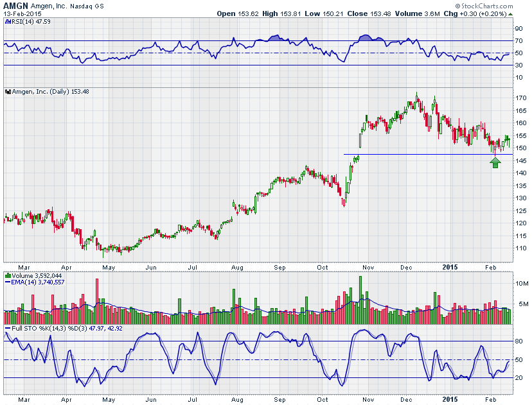
Task: Click the price axis label 170
Action: (x=521, y=98)
